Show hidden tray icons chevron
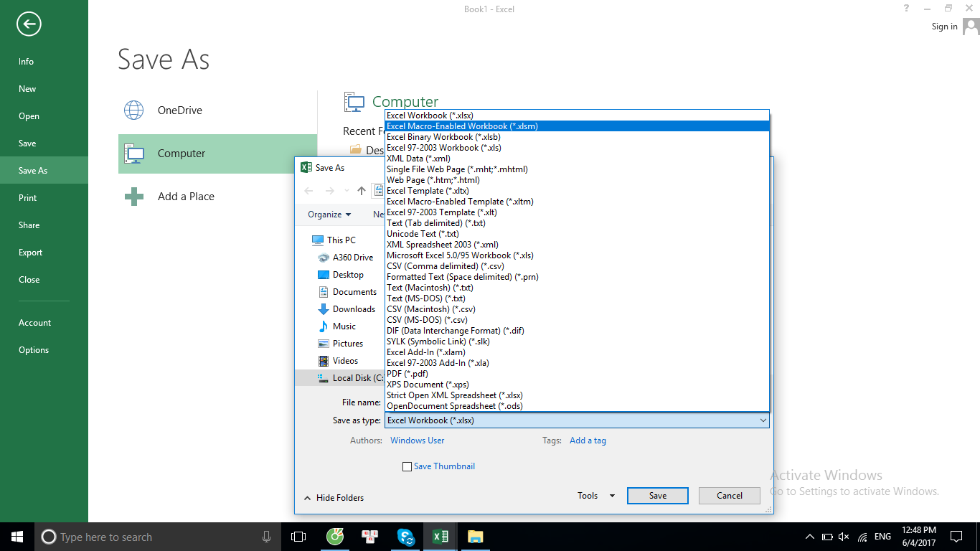The image size is (980, 551). click(x=810, y=537)
